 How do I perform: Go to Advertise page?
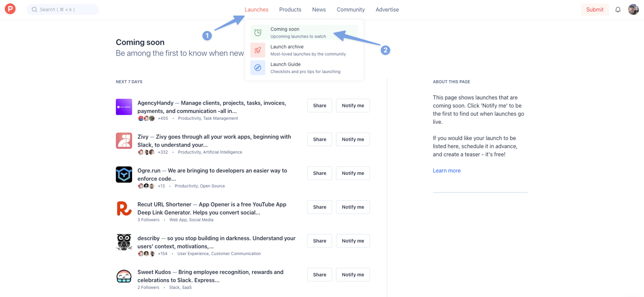(x=387, y=9)
